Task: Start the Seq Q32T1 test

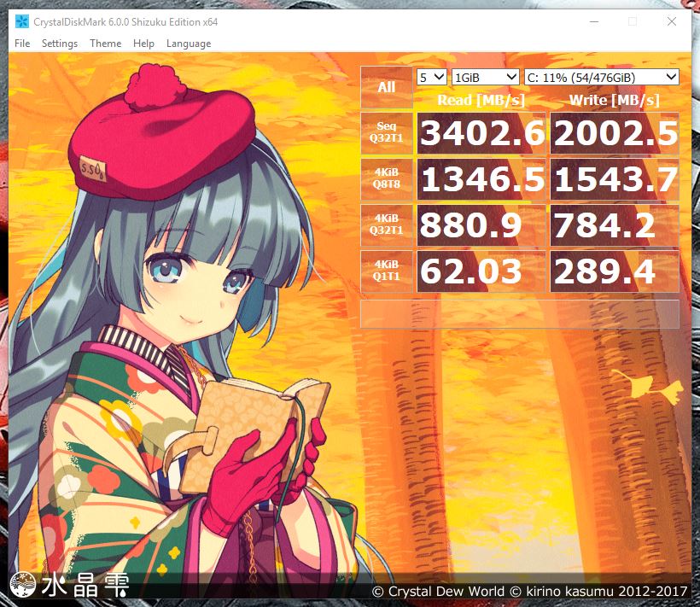Action: click(x=387, y=132)
